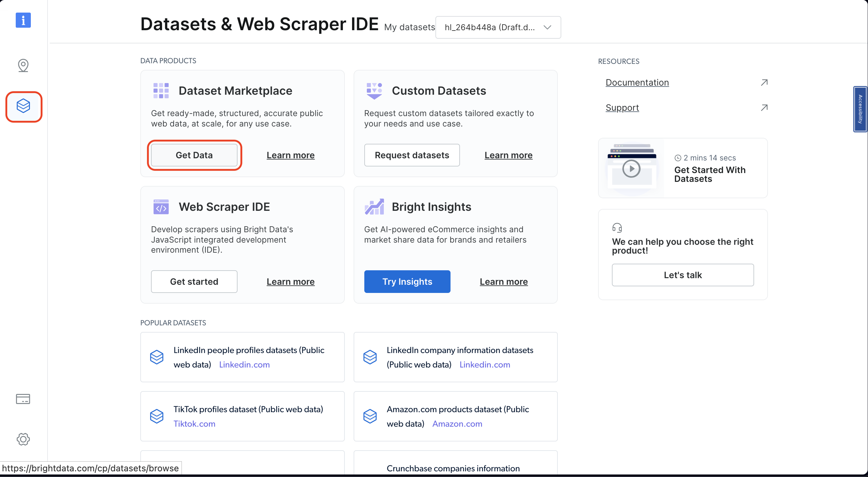Image resolution: width=868 pixels, height=477 pixels.
Task: Select the Amazon.com products dataset card
Action: point(455,416)
